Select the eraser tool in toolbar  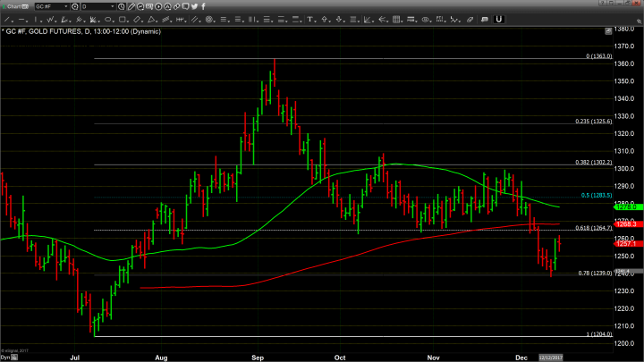click(x=470, y=20)
